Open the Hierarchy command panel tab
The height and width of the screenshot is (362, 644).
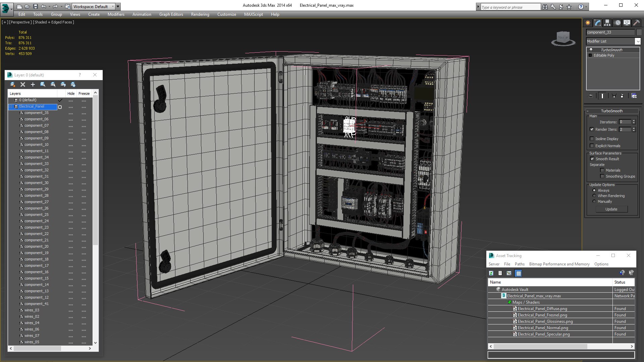click(x=607, y=23)
